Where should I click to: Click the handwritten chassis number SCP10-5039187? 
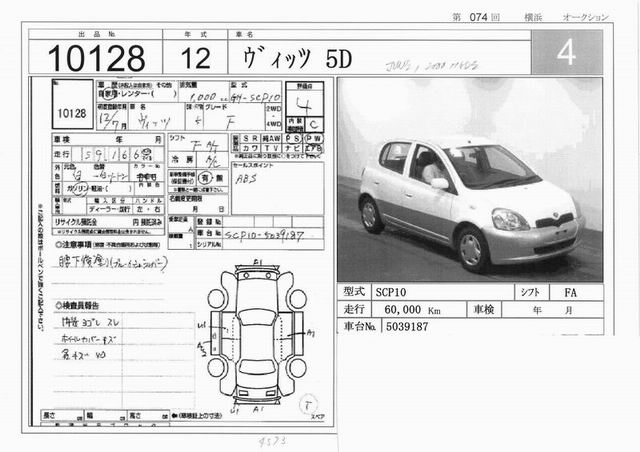(264, 235)
